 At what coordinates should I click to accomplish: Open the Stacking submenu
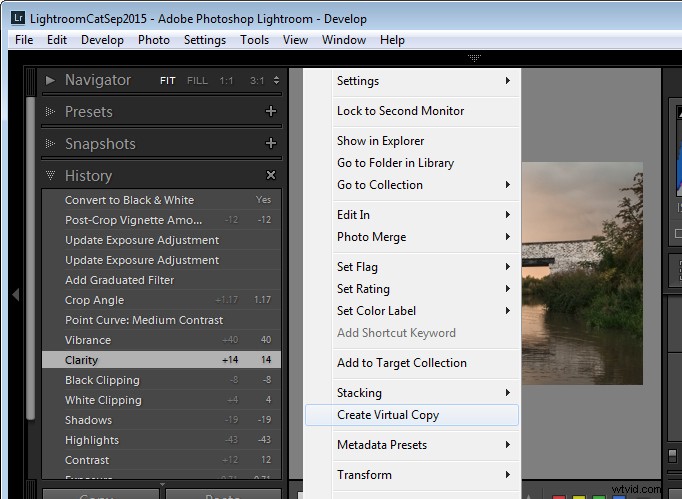(x=412, y=393)
